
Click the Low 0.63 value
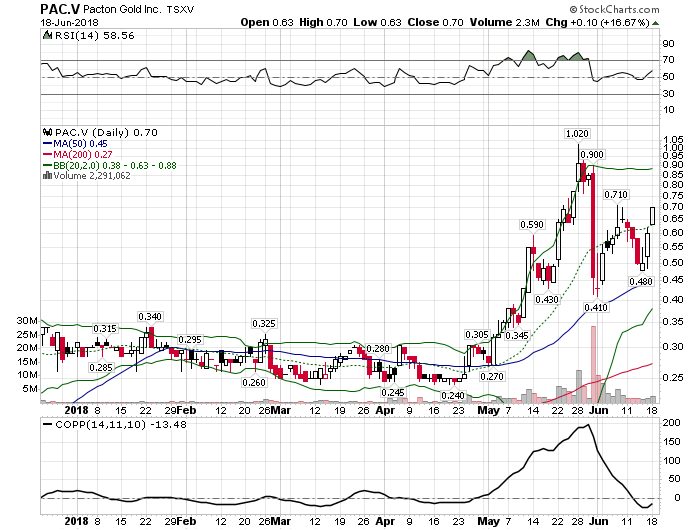[x=378, y=22]
